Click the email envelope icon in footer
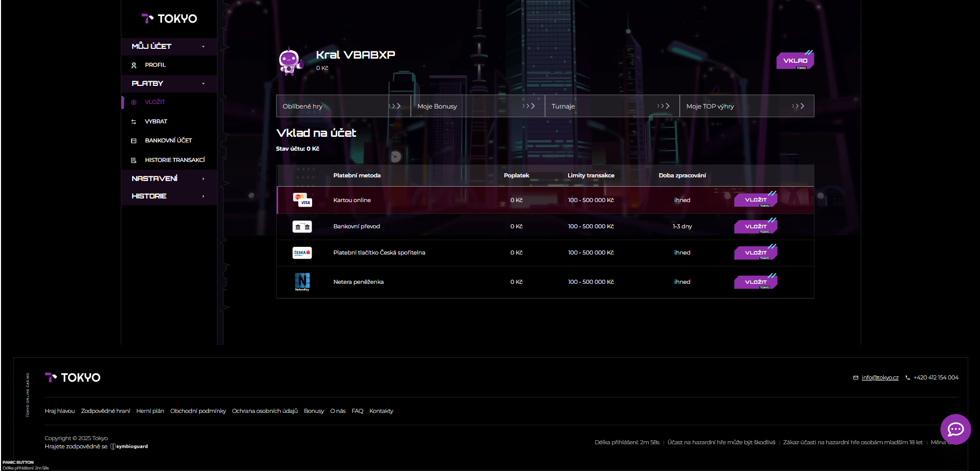 856,377
